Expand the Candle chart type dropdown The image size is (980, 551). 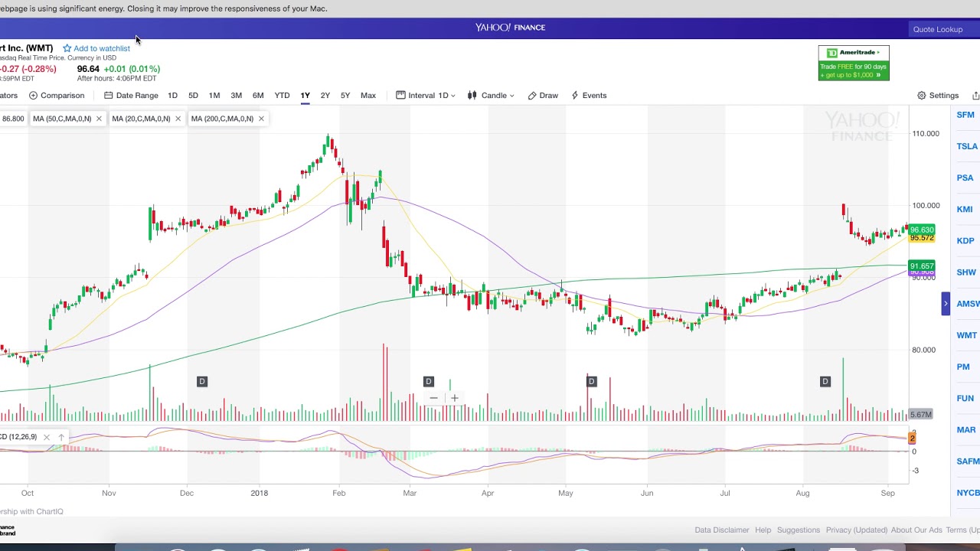tap(491, 96)
